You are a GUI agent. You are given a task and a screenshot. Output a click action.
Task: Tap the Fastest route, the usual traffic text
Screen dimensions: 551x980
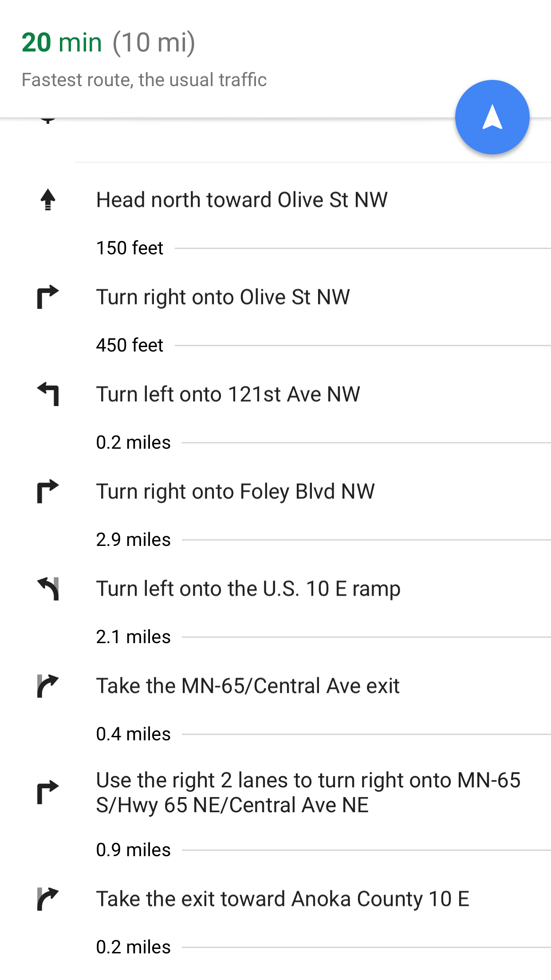click(x=144, y=80)
